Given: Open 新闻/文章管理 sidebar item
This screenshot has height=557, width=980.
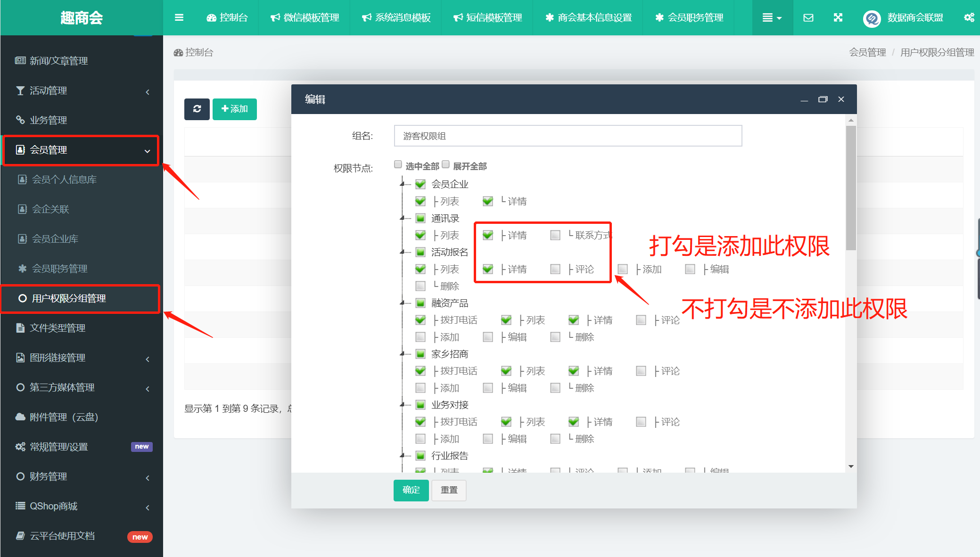Looking at the screenshot, I should pos(58,61).
